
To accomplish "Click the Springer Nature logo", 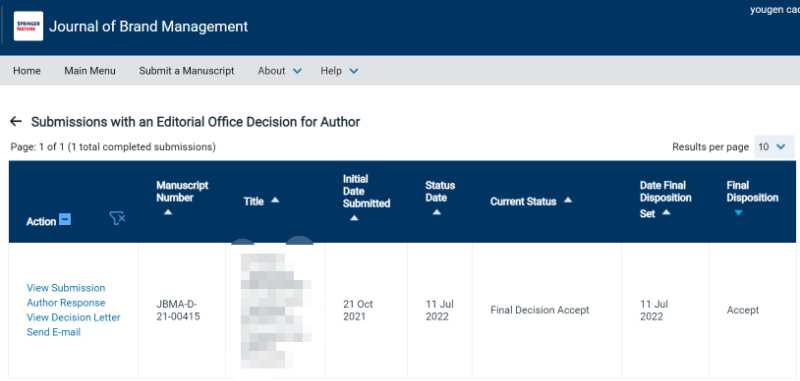I will [x=28, y=26].
